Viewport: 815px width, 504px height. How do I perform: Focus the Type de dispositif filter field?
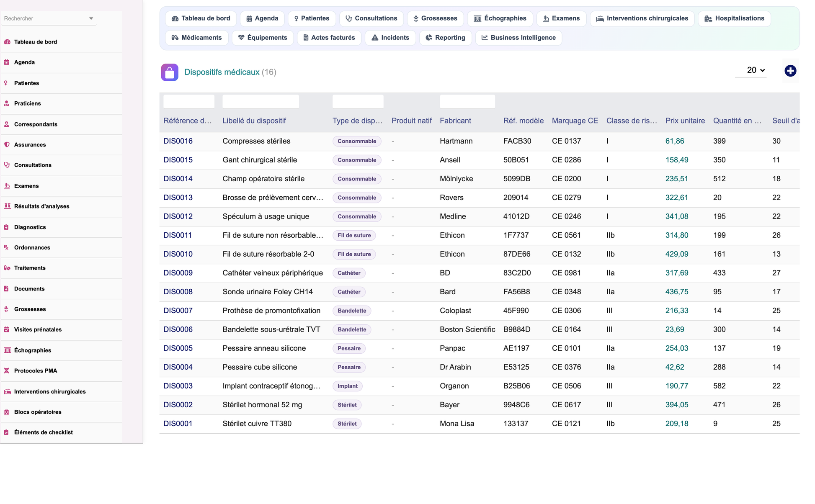pos(358,102)
